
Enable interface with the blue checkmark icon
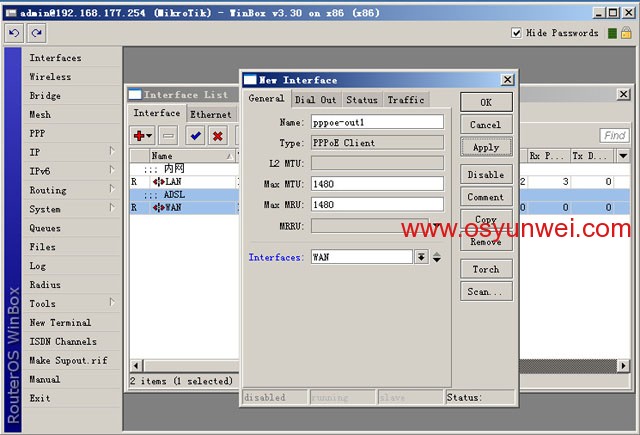pyautogui.click(x=196, y=135)
